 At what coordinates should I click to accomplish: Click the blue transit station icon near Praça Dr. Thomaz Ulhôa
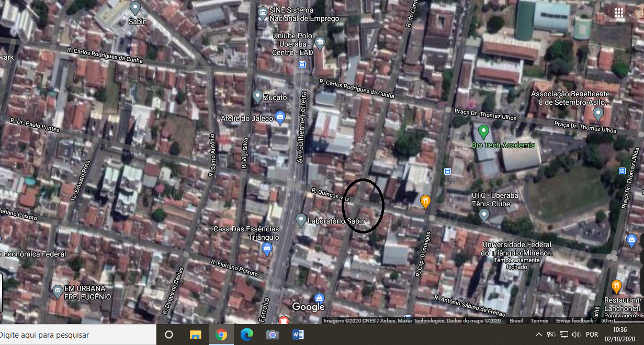(622, 171)
